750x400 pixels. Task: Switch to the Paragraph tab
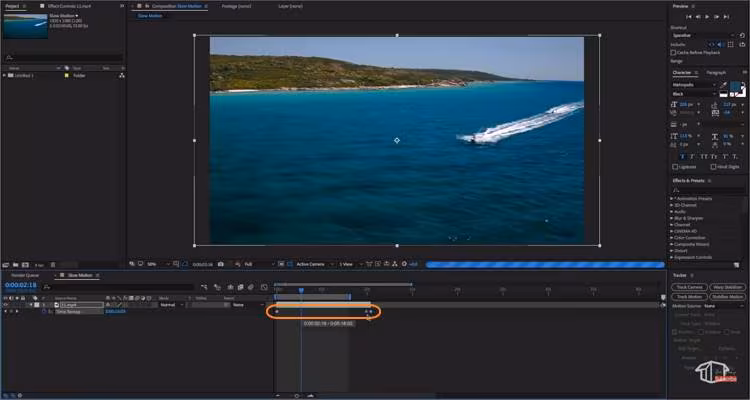[716, 73]
